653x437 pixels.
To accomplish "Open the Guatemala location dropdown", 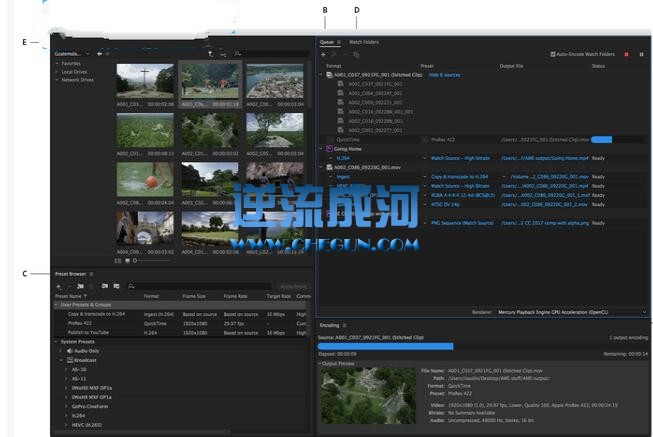I will coord(88,54).
